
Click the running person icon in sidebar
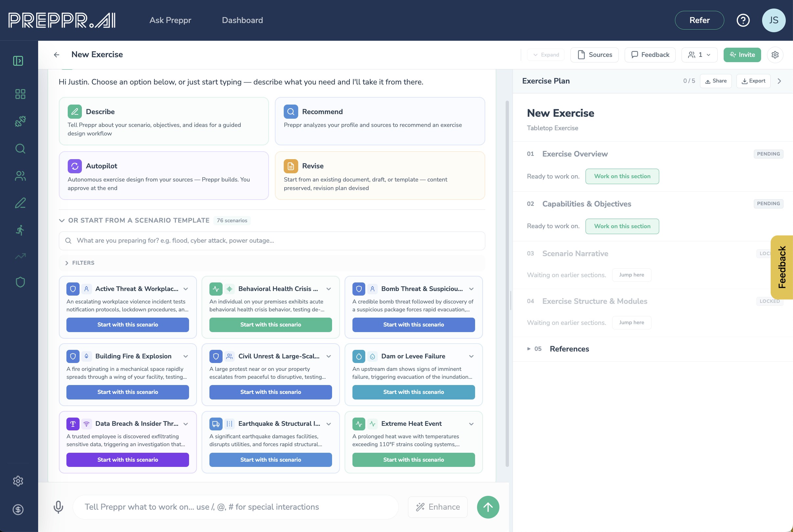coord(20,230)
